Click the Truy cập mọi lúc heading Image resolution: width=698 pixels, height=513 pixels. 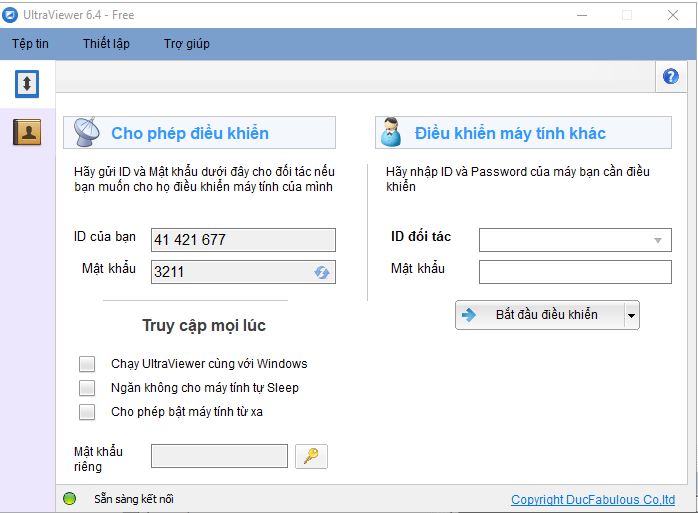click(204, 326)
